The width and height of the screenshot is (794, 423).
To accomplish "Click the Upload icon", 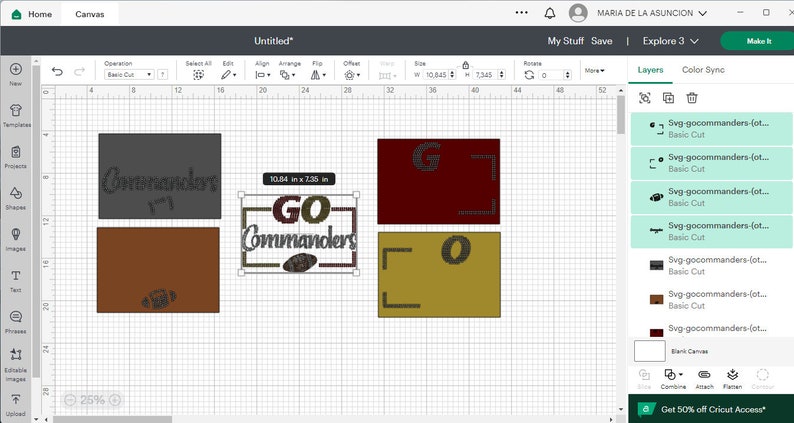I will [16, 405].
